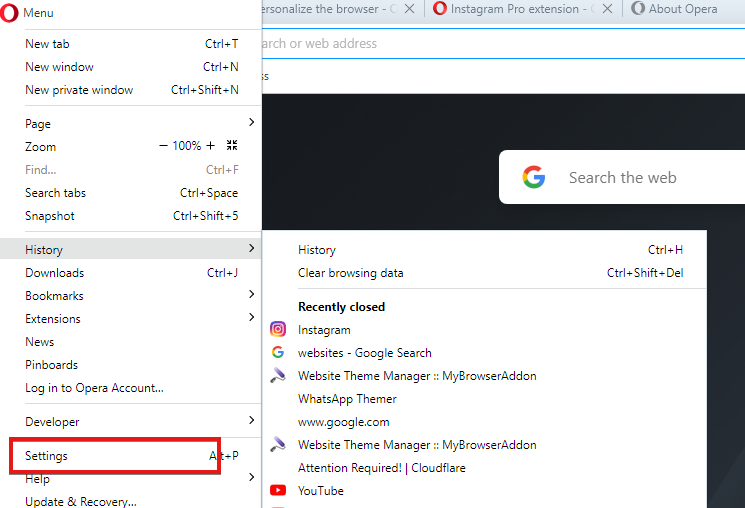Click the search or web address bar
745x508 pixels.
[x=503, y=44]
